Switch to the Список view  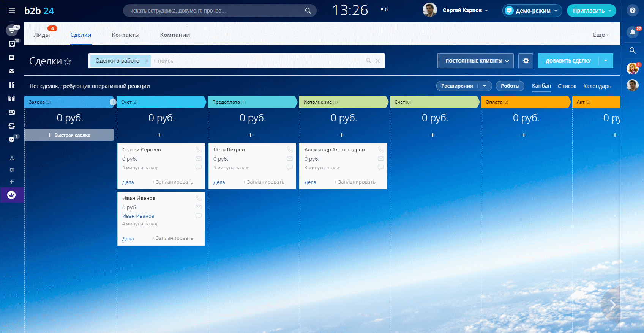click(x=567, y=86)
